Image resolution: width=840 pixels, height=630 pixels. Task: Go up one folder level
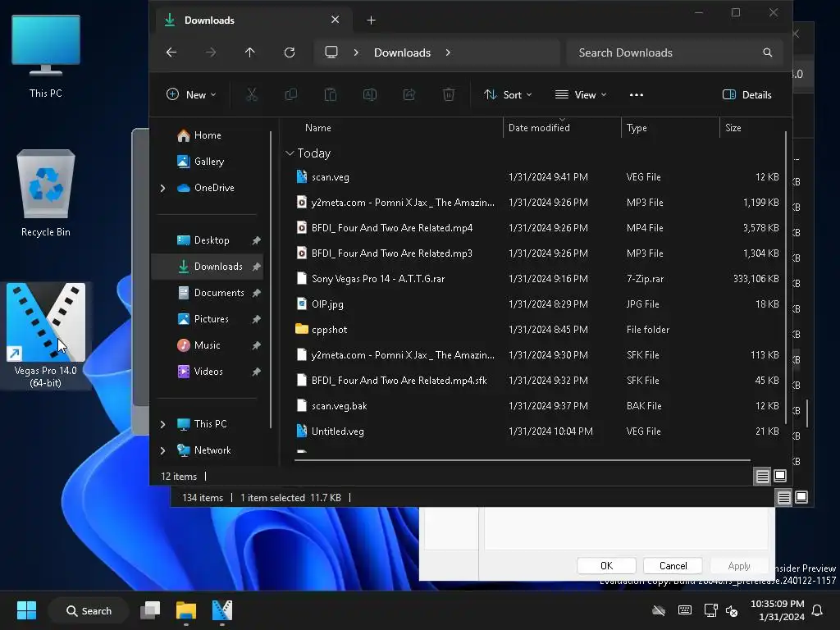pyautogui.click(x=249, y=52)
